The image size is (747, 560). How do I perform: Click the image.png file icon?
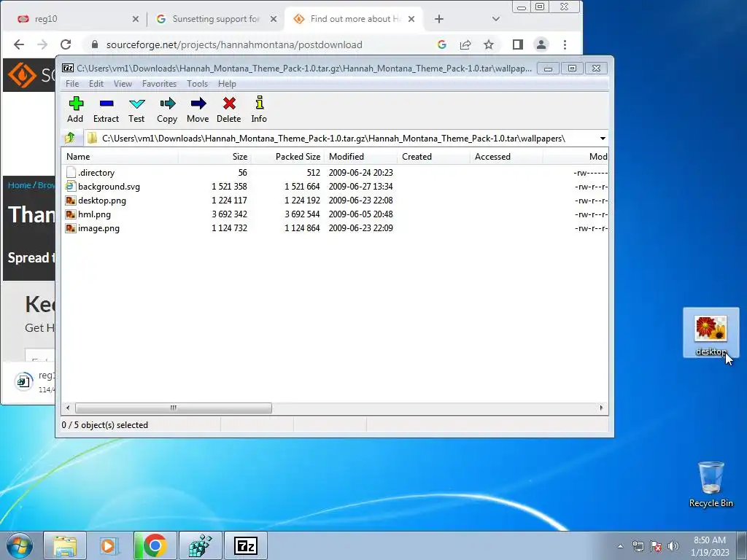click(x=71, y=228)
